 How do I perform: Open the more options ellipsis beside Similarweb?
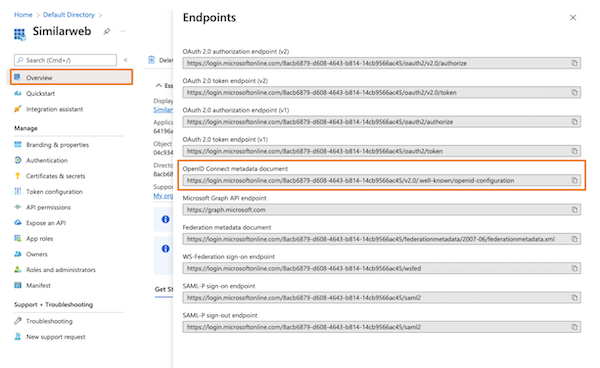click(x=122, y=31)
